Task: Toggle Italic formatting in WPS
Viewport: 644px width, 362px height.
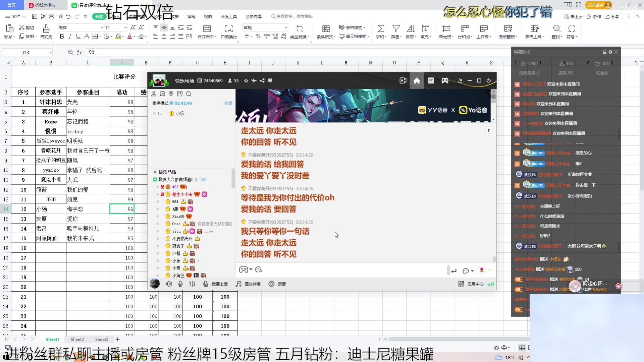Action: [x=70, y=36]
